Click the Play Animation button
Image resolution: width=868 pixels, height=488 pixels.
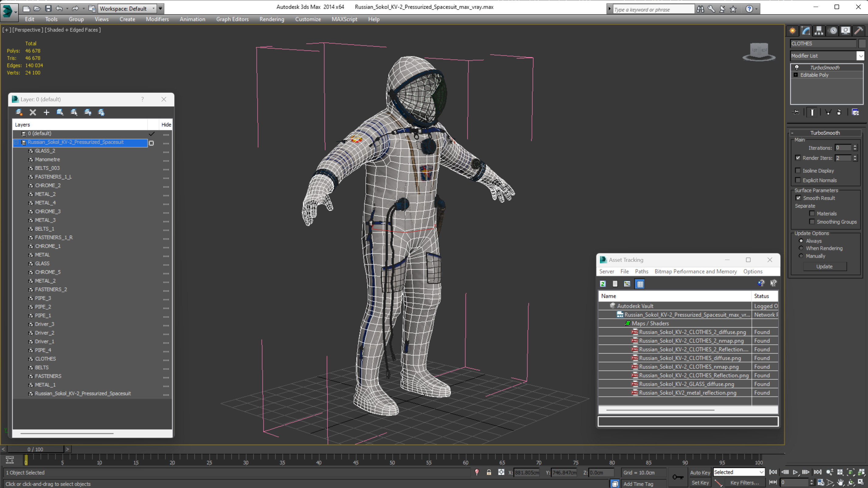[x=795, y=472]
